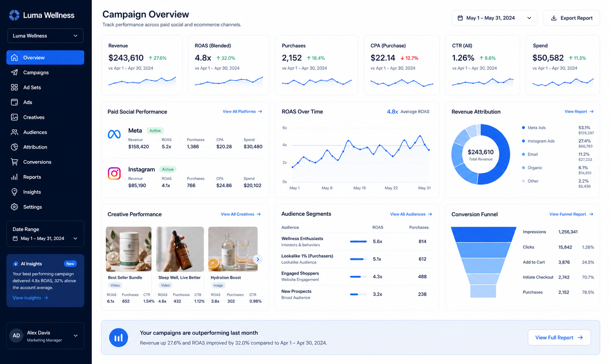Click the New Prospects ROAS progress bar
The image size is (610, 364).
click(358, 295)
